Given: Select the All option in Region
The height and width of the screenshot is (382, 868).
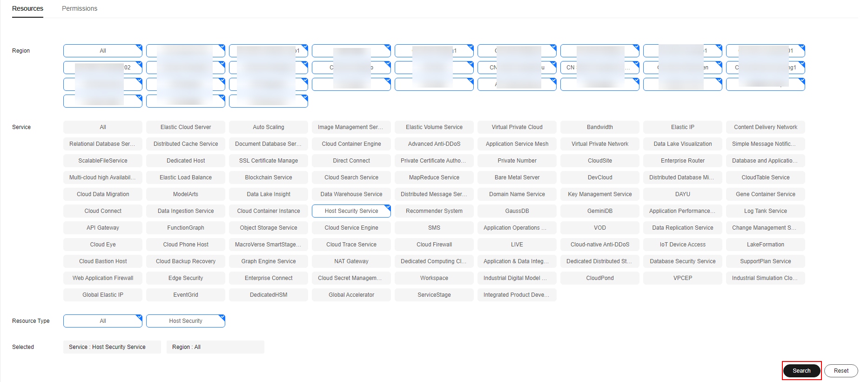Looking at the screenshot, I should [103, 51].
